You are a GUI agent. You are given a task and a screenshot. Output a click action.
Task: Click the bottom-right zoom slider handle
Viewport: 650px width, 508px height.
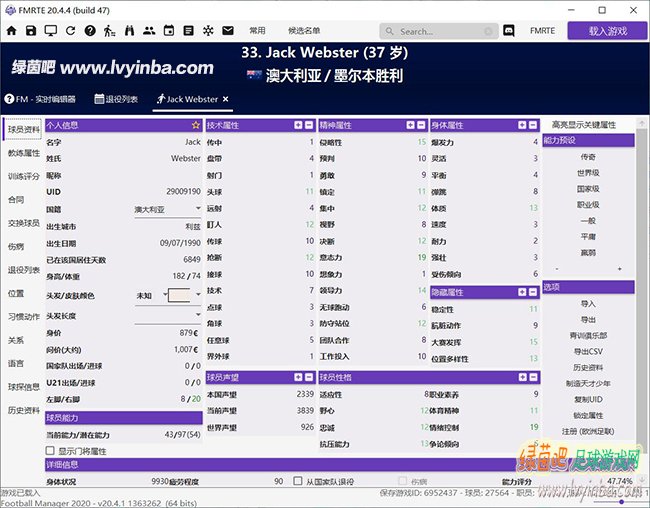621,502
